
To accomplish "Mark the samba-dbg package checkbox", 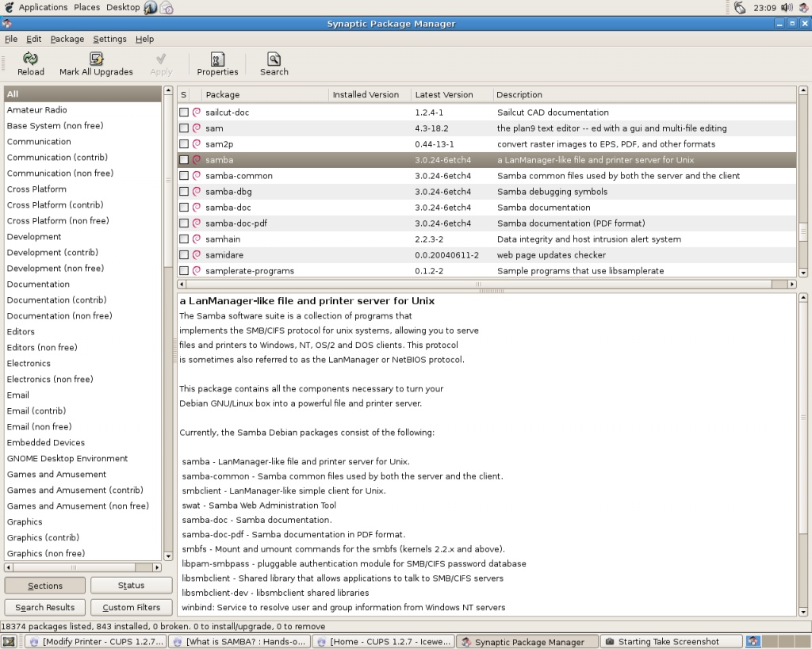I will [184, 192].
